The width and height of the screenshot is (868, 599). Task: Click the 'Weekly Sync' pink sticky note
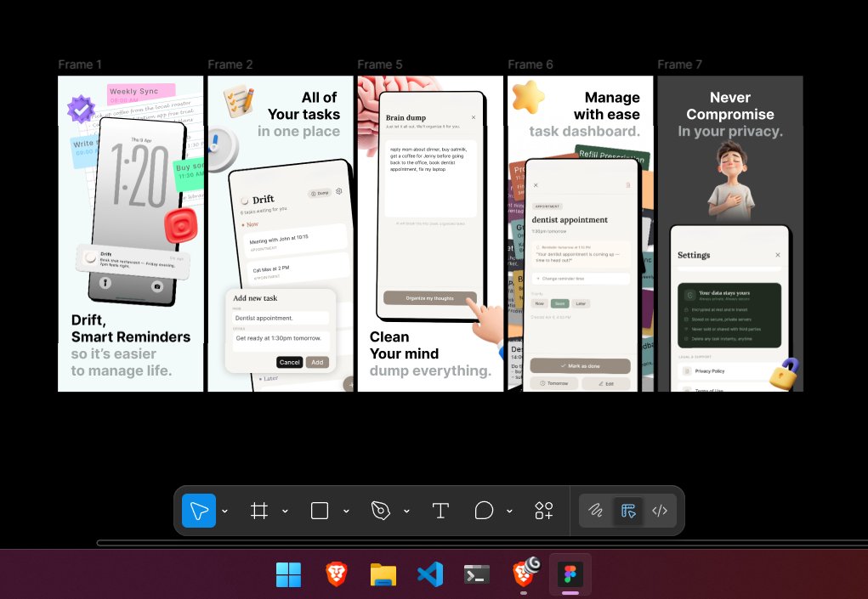141,94
